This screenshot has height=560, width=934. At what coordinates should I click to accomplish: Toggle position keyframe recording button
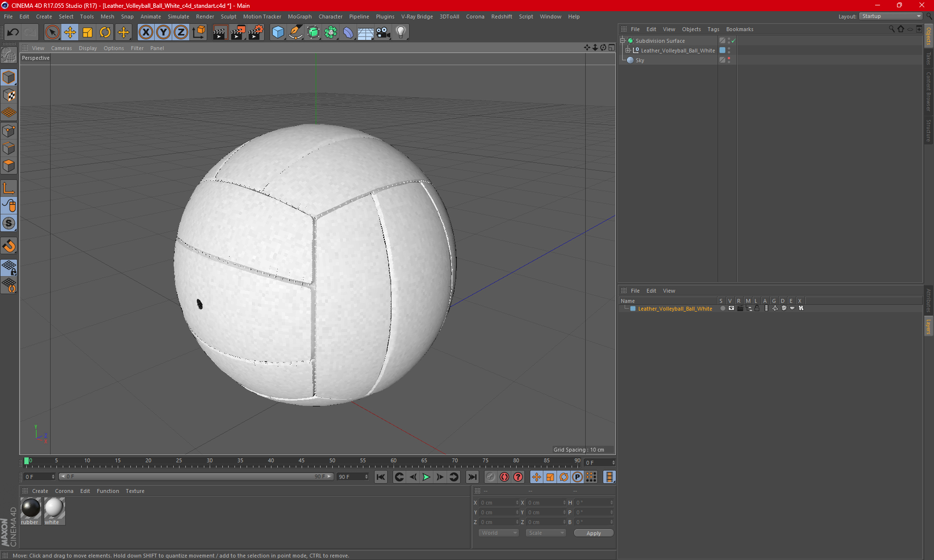pos(537,477)
